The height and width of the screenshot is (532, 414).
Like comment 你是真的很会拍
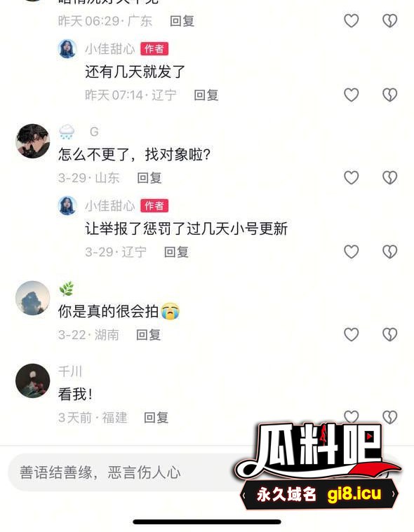click(x=351, y=334)
